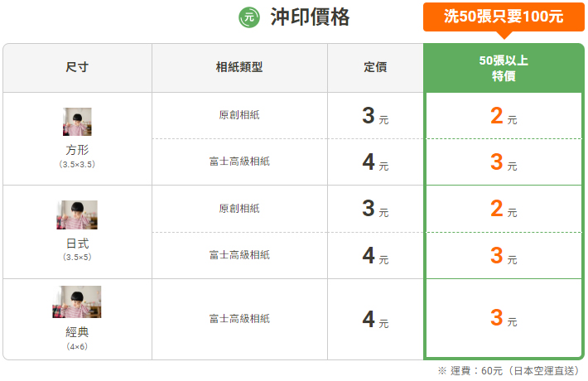Click 富士高級相紙 in the 方形 row
This screenshot has width=588, height=381.
pyautogui.click(x=239, y=162)
